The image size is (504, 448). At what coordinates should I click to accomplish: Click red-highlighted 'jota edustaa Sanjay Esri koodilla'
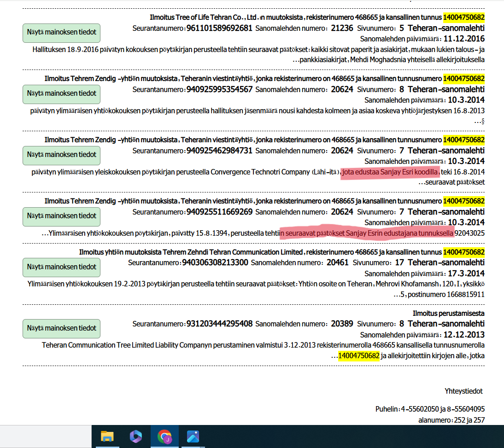(x=390, y=172)
